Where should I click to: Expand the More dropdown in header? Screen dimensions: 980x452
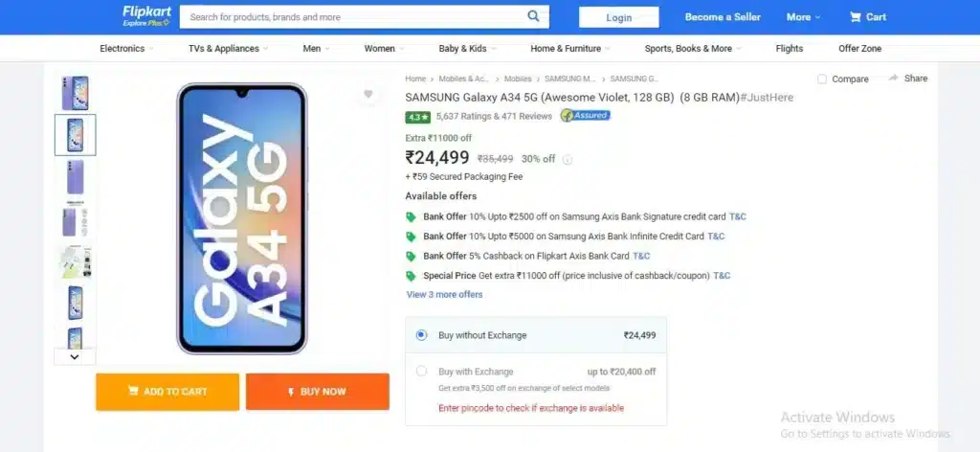point(803,17)
